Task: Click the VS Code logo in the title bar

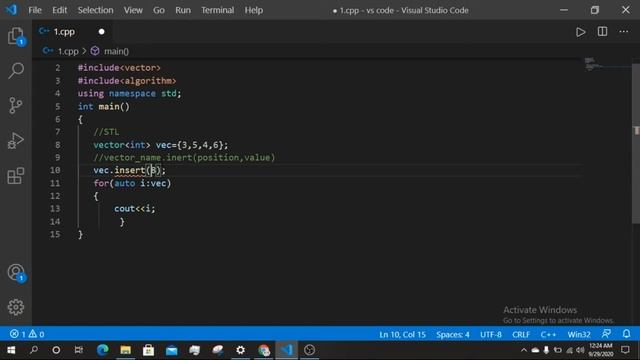Action: tap(11, 10)
